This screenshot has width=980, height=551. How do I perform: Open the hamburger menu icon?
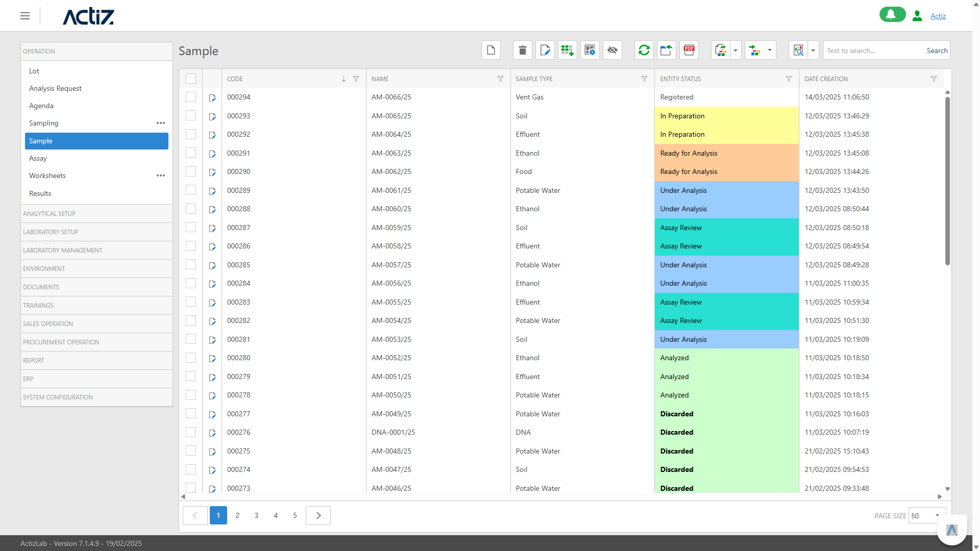click(x=25, y=16)
